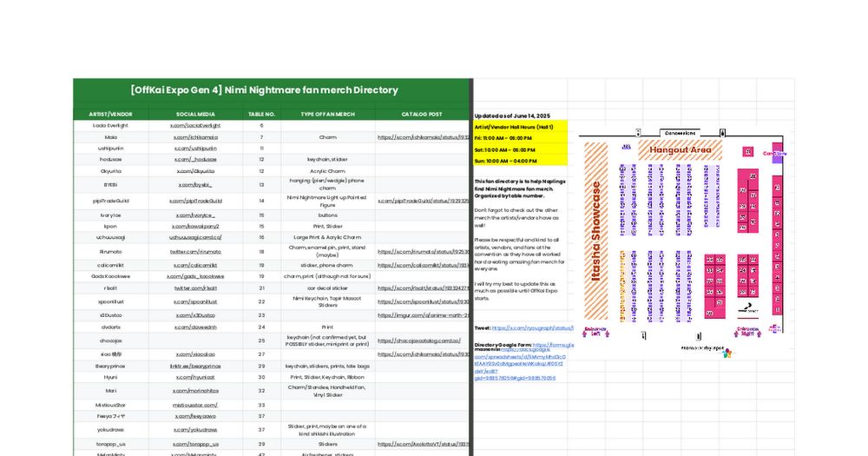Select the ARTIST/VENDOR column header

point(111,114)
